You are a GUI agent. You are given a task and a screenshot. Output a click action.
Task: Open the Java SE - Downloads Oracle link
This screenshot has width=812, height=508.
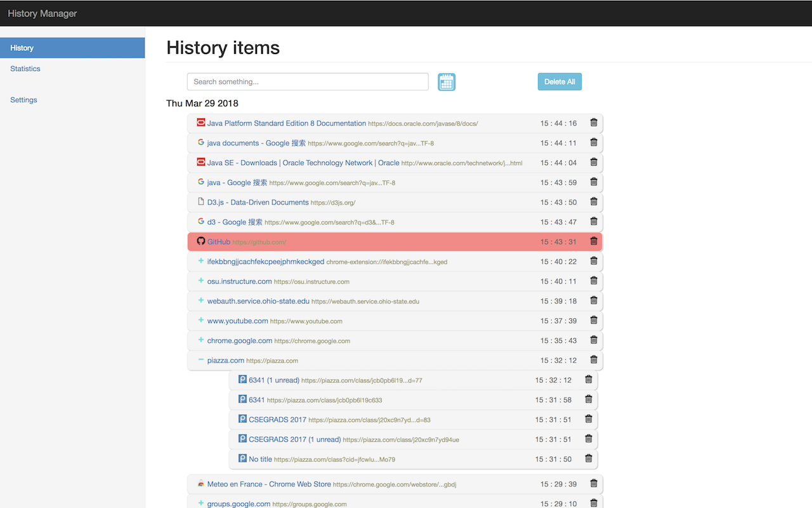303,163
